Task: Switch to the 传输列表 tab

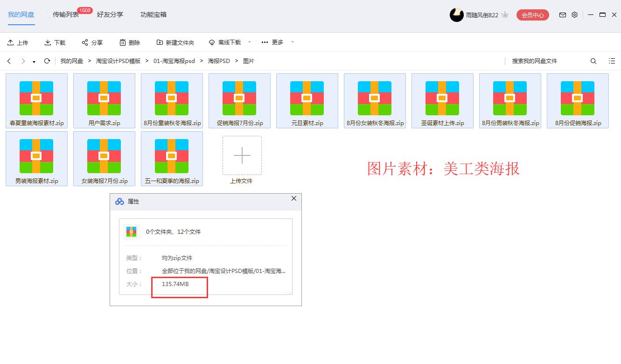Action: click(65, 15)
